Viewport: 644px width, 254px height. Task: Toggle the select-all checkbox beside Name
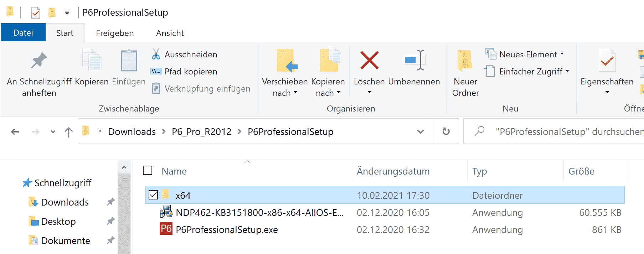click(x=148, y=171)
